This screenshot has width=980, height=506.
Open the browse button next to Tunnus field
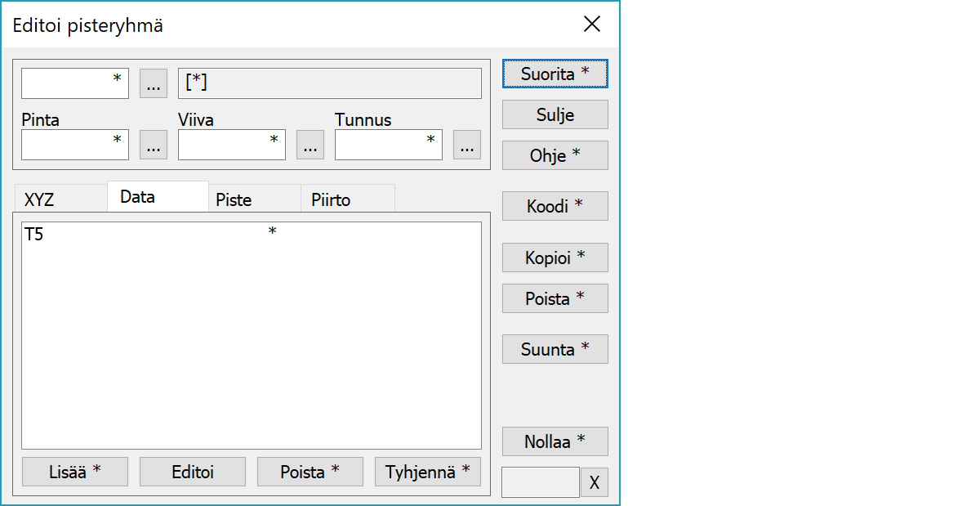[x=467, y=145]
